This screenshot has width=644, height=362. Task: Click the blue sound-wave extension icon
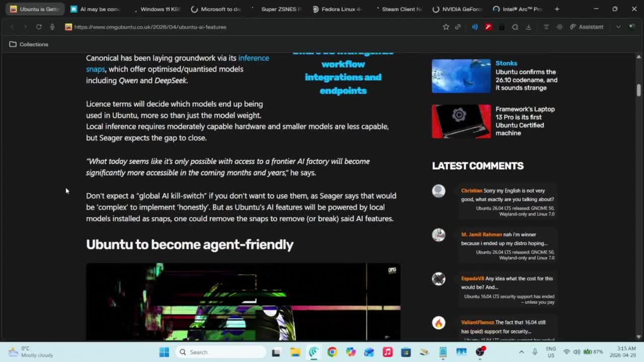pyautogui.click(x=474, y=27)
